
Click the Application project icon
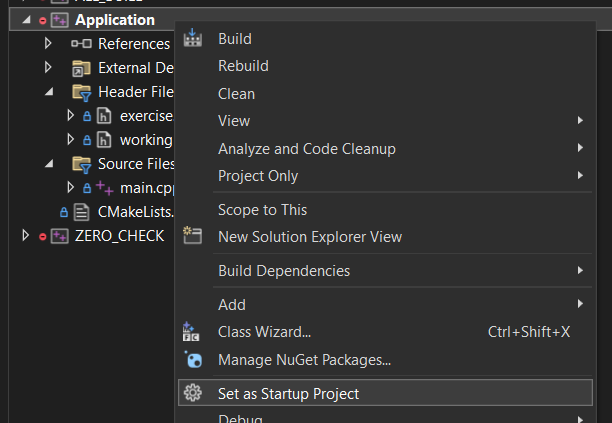tap(60, 20)
